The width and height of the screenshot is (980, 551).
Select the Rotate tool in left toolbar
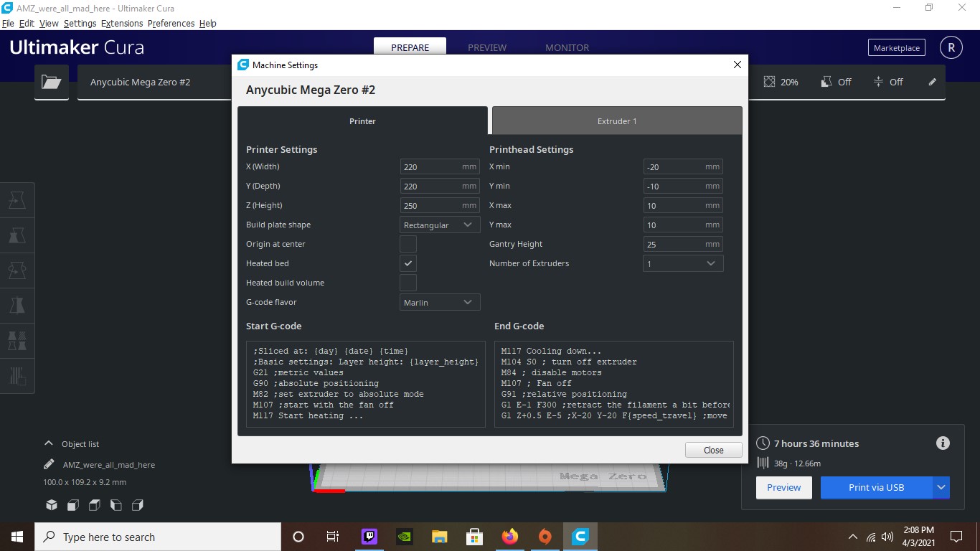click(17, 270)
